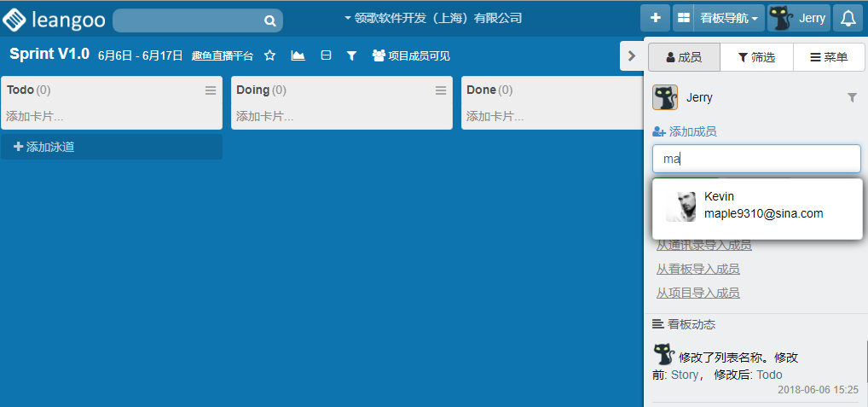Filter cards by member Jerry
868x407 pixels.
pyautogui.click(x=852, y=98)
